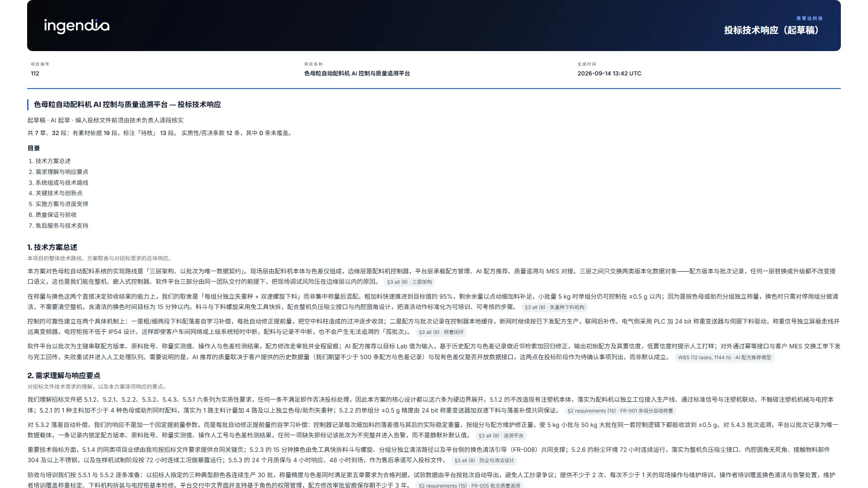Click source tag WBS (12 tasks, 1144 h) · AI 配方推荐模型
The height and width of the screenshot is (488, 868).
tap(724, 357)
